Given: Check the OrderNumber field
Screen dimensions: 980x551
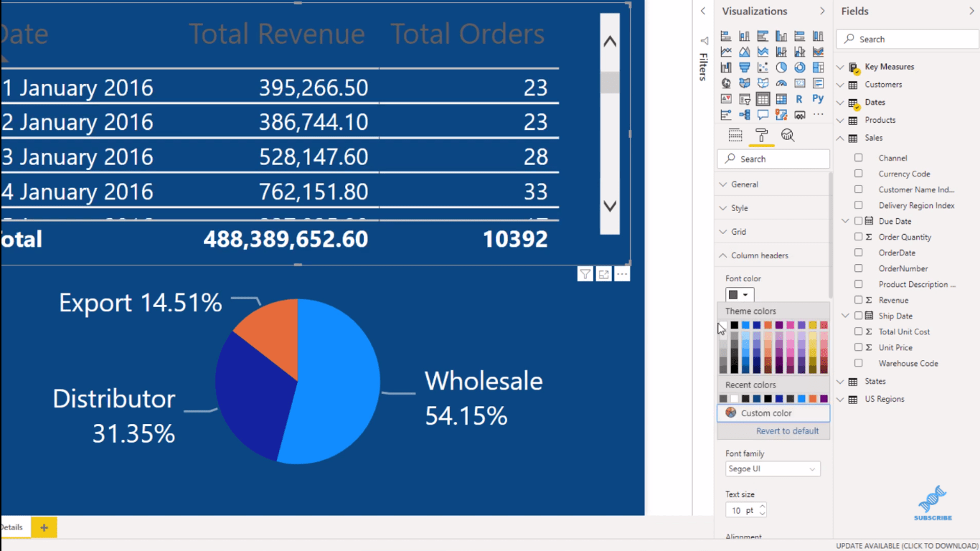Looking at the screenshot, I should (x=858, y=268).
